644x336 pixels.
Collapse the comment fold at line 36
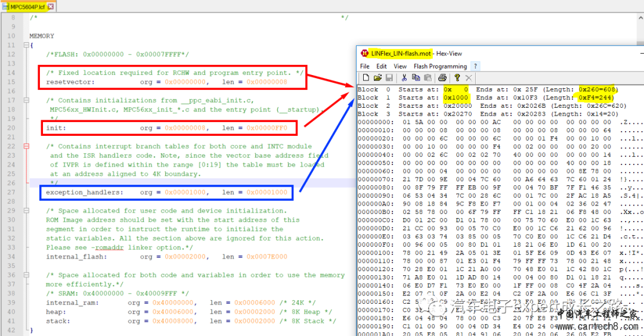click(x=26, y=275)
